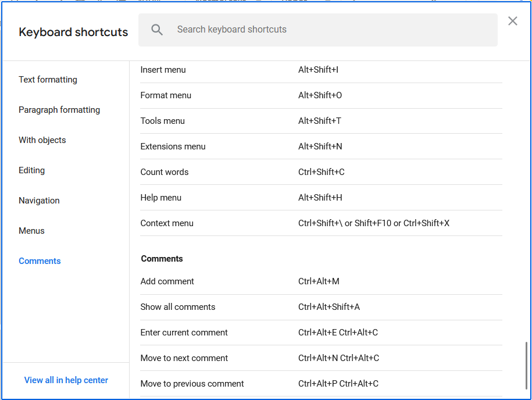
Task: Select the Context menu shortcut row
Action: tap(167, 223)
